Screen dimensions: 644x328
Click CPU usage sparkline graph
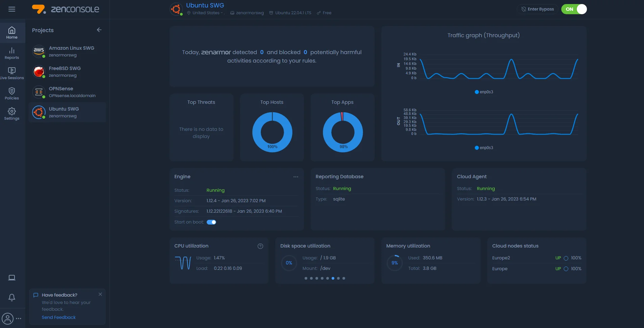click(183, 263)
